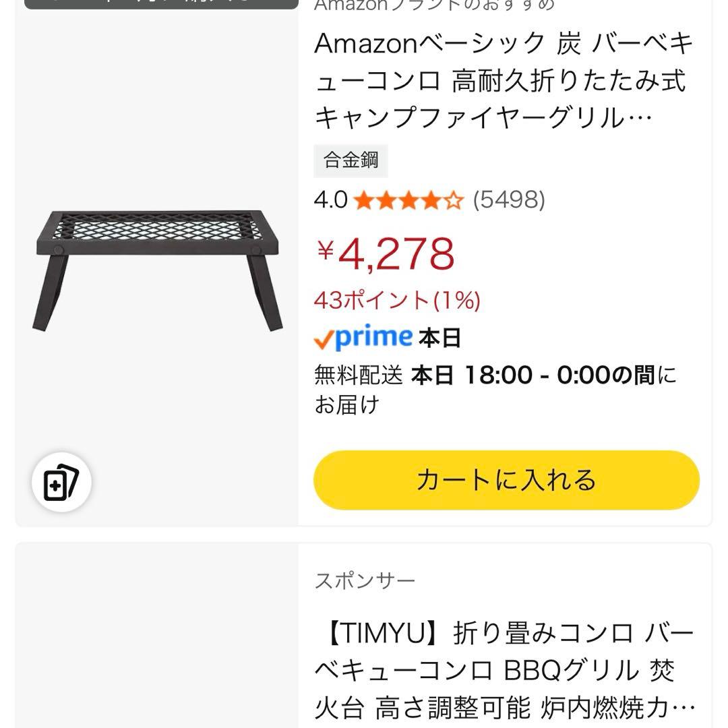Open the TIMYU 折り畳みコンロ product title

pyautogui.click(x=504, y=670)
